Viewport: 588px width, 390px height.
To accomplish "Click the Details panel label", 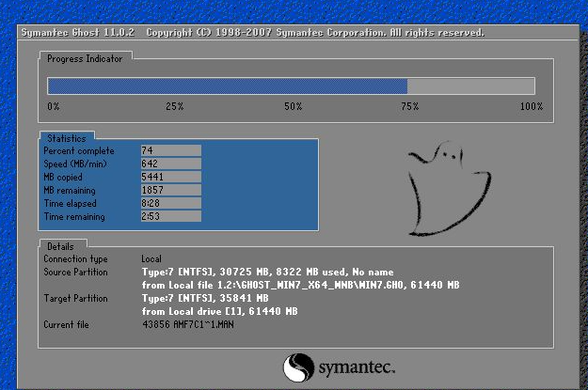I will pyautogui.click(x=60, y=246).
